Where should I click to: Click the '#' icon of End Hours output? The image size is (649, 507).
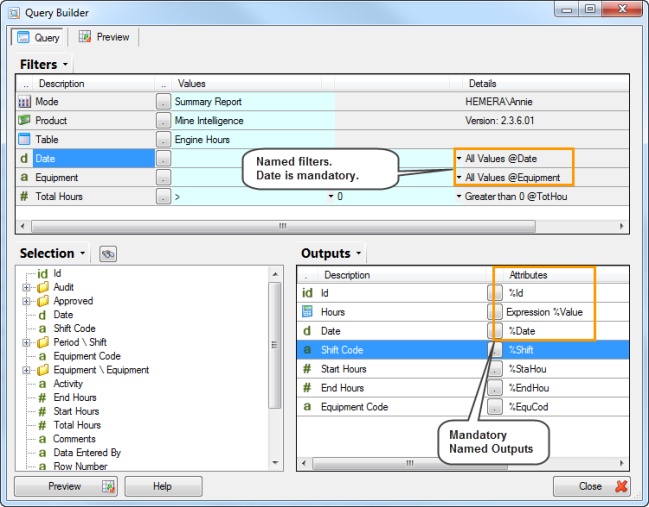(x=307, y=387)
